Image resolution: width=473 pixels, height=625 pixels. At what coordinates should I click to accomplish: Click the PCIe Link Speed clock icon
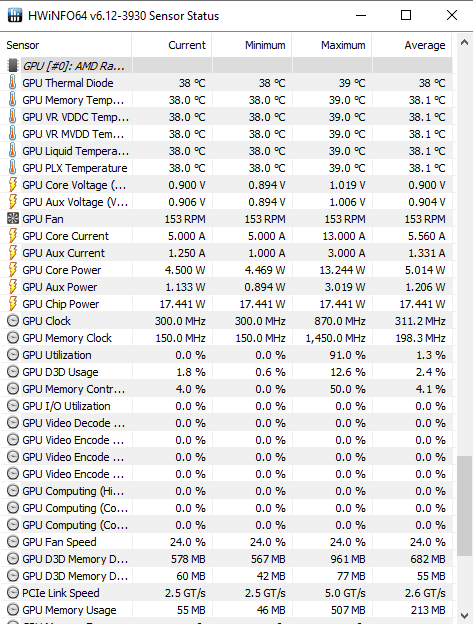13,593
